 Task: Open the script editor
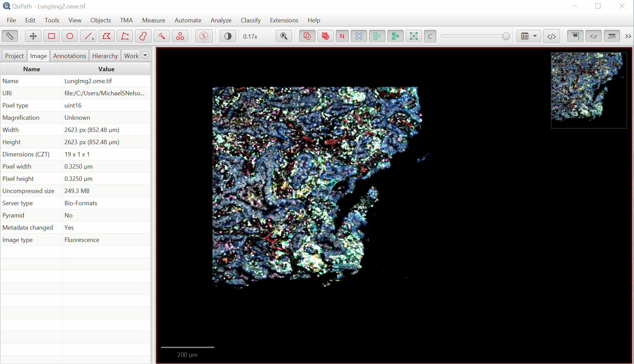[552, 36]
